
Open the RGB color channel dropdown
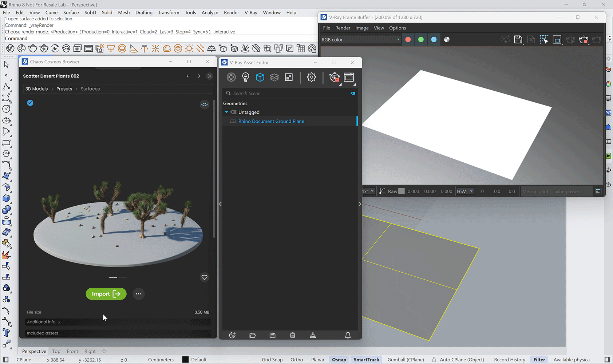tap(360, 40)
